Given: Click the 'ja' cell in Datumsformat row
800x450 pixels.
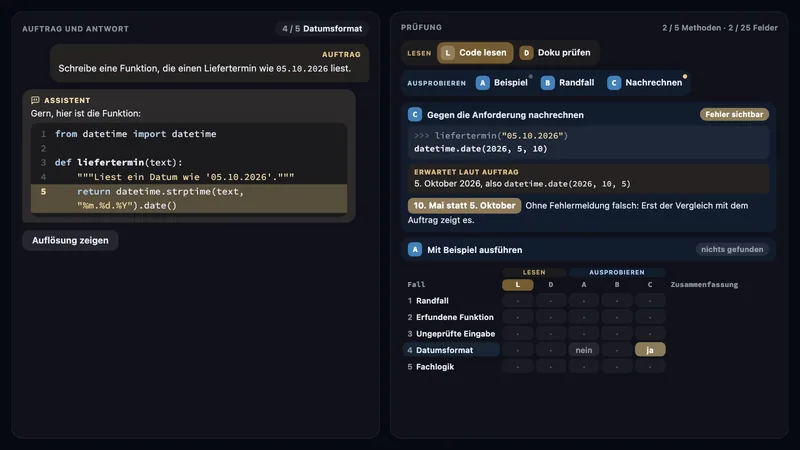Looking at the screenshot, I should 650,350.
